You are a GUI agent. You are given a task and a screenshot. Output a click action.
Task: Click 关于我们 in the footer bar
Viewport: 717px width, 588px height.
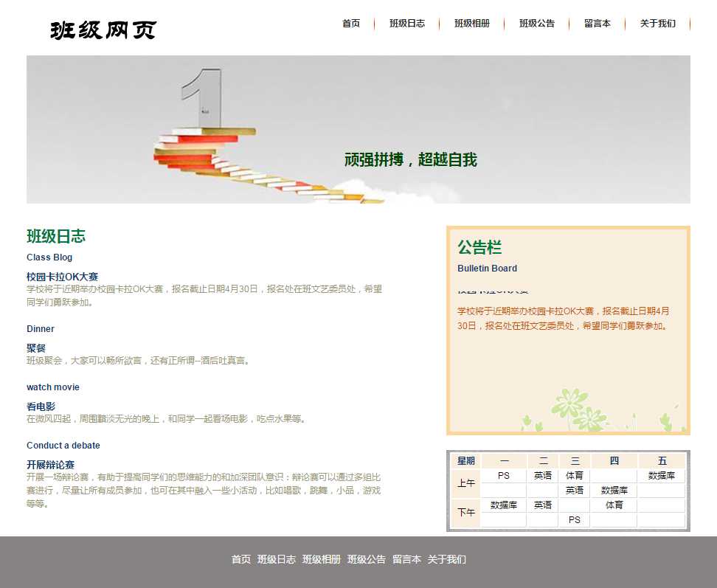pyautogui.click(x=447, y=559)
